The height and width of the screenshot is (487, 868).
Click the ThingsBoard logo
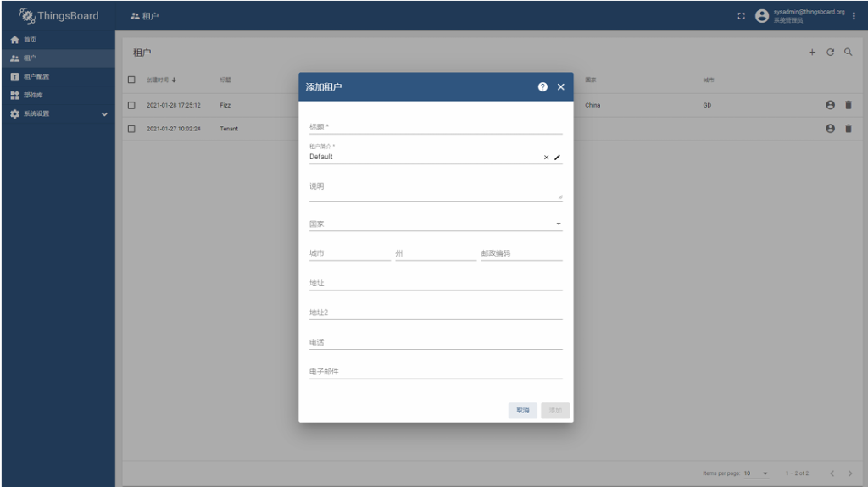tap(58, 15)
